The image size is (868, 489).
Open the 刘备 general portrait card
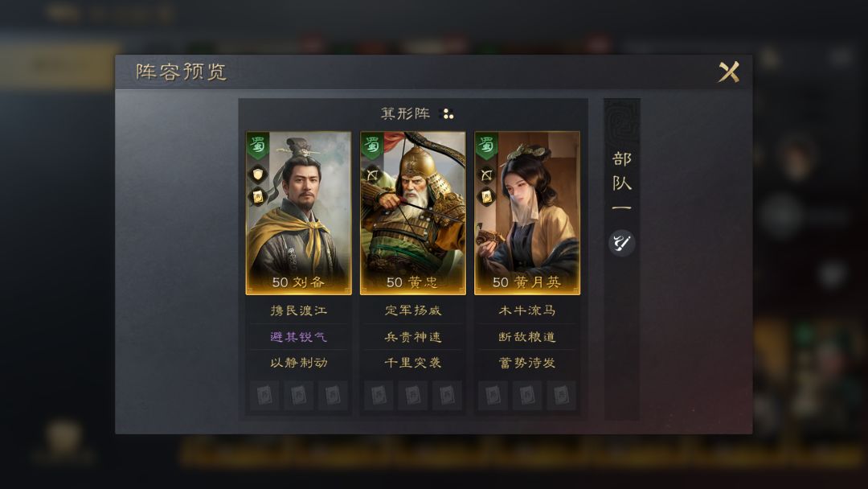point(298,213)
